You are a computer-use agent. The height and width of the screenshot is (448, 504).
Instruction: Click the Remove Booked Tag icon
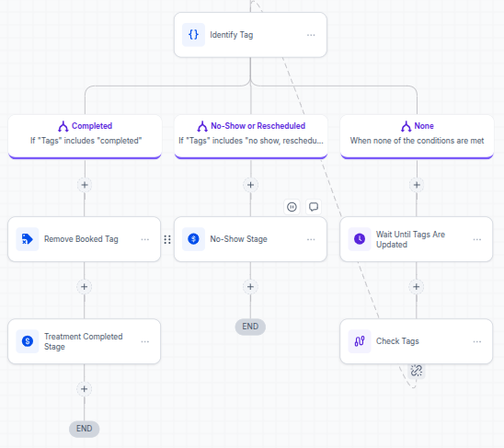coord(28,239)
